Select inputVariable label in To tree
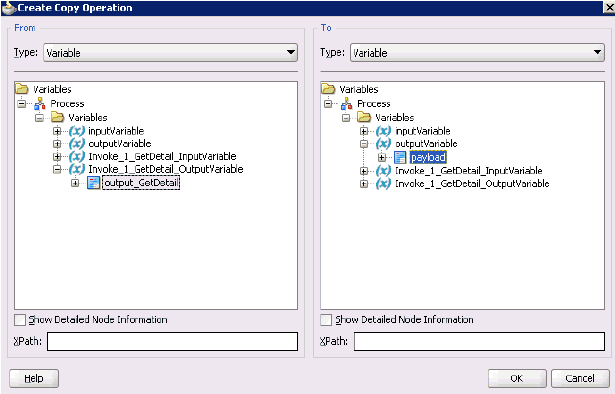The width and height of the screenshot is (615, 394). point(423,131)
